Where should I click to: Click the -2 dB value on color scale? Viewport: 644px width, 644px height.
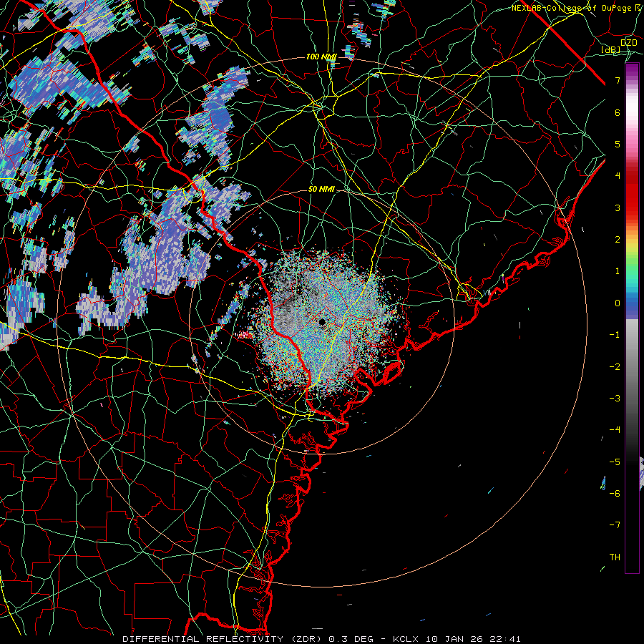tap(615, 366)
